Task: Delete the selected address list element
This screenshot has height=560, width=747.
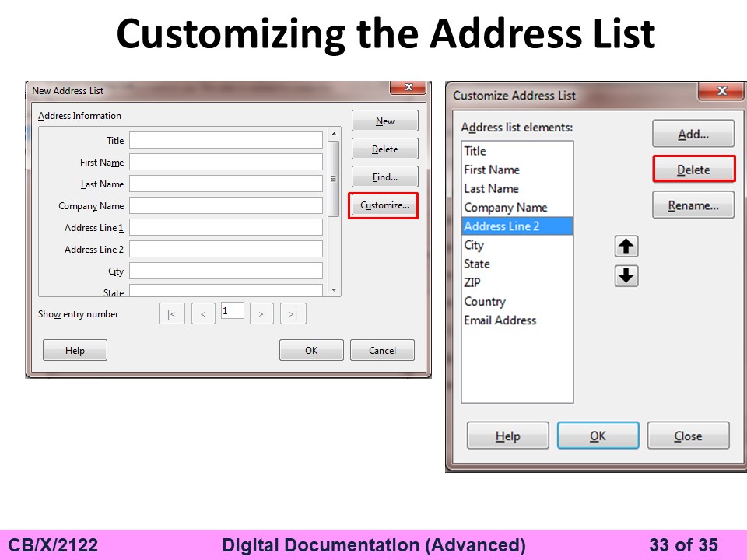Action: 693,170
